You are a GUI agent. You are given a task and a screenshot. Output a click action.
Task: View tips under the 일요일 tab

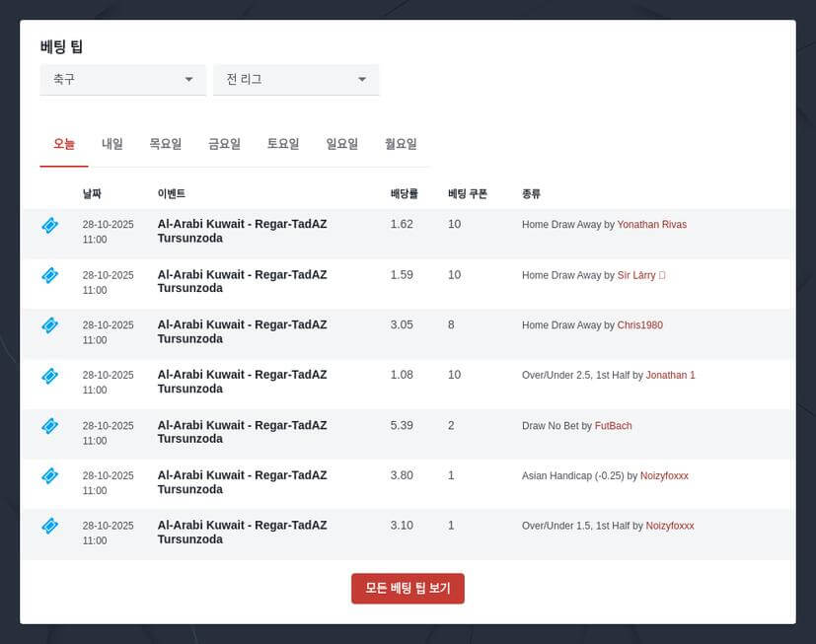(x=341, y=143)
